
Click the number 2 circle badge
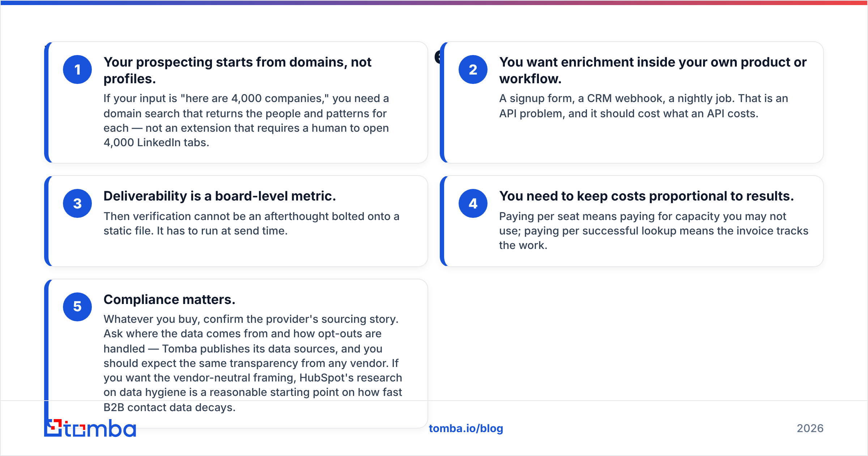click(473, 69)
